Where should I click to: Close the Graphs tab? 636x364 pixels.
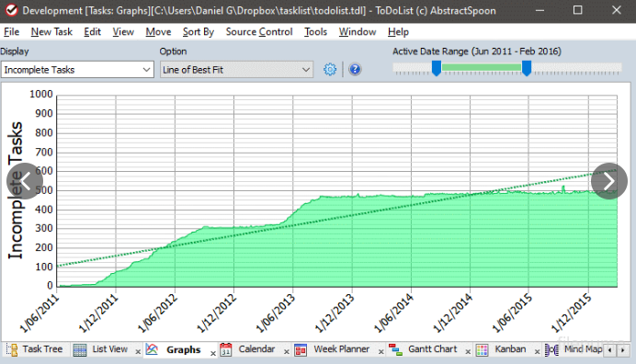click(x=212, y=354)
